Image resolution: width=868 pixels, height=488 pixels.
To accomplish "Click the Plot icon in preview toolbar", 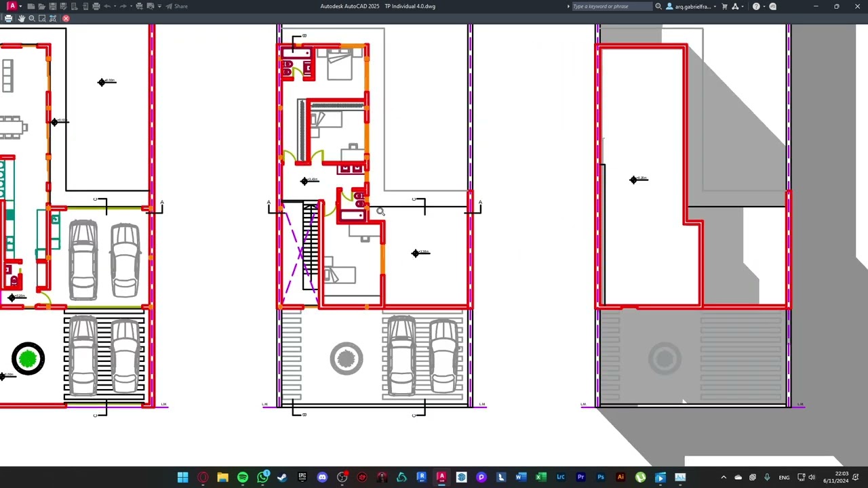I will tap(8, 18).
